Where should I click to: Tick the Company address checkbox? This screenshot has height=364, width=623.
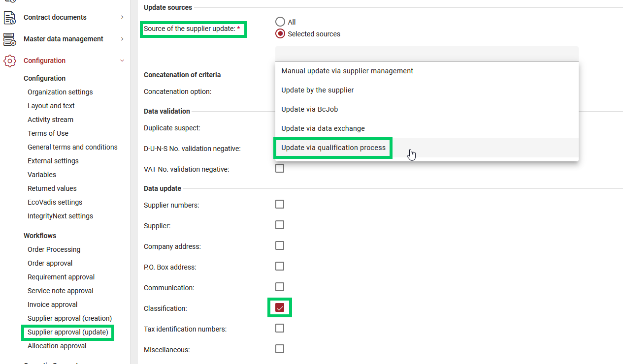pos(280,245)
